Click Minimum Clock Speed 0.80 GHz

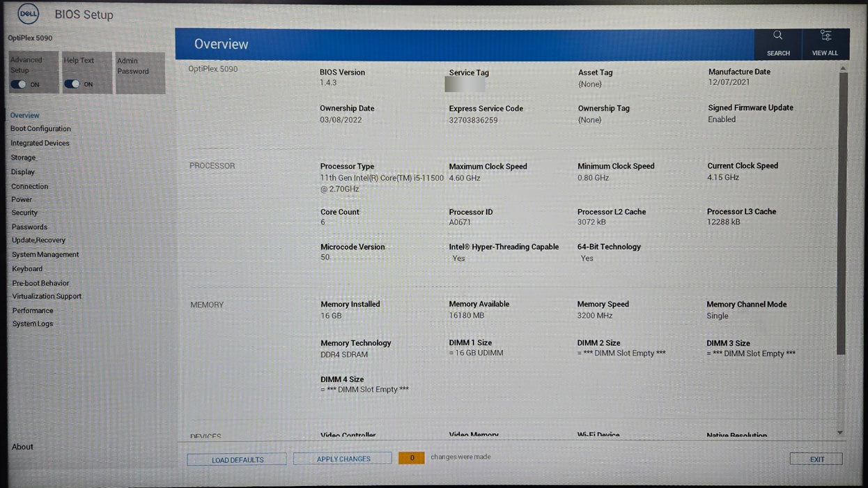pos(593,178)
